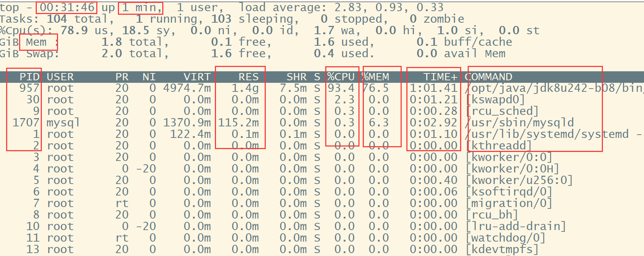Select the 76.5 %MEM value
Image resolution: width=644 pixels, height=256 pixels.
pyautogui.click(x=375, y=88)
